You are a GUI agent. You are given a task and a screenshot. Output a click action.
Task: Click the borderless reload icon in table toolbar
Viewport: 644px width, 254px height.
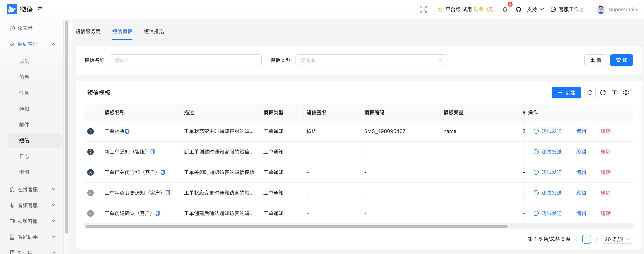[x=603, y=93]
